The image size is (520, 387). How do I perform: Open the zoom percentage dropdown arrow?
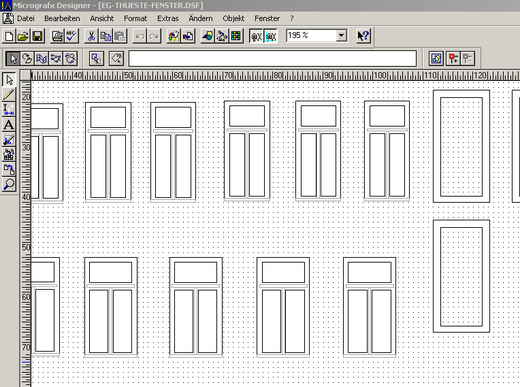341,35
